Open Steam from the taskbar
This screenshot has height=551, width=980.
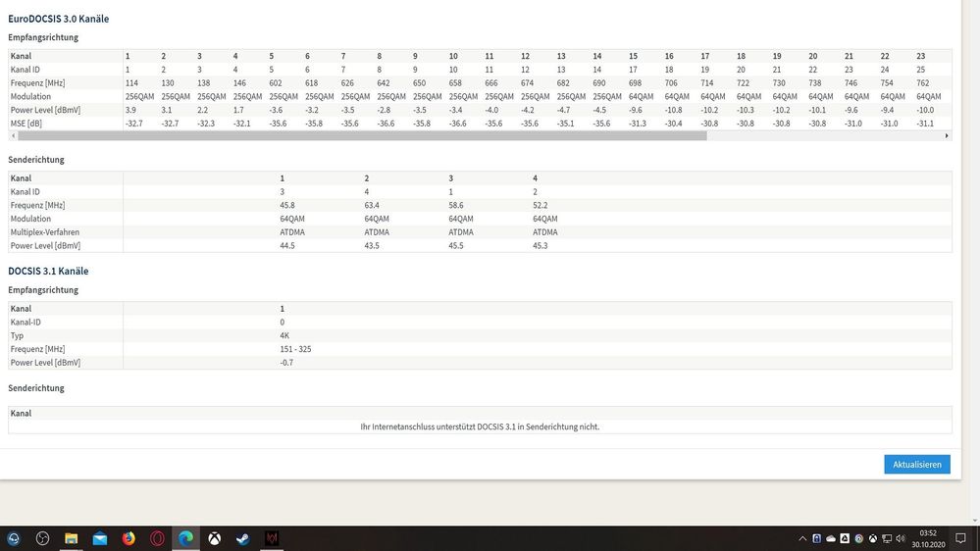(243, 538)
